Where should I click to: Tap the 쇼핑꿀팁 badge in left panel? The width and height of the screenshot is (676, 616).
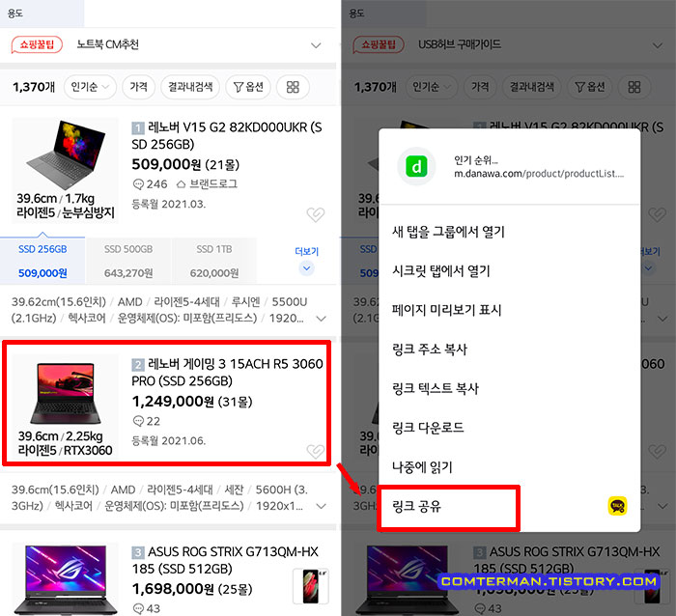click(x=37, y=44)
